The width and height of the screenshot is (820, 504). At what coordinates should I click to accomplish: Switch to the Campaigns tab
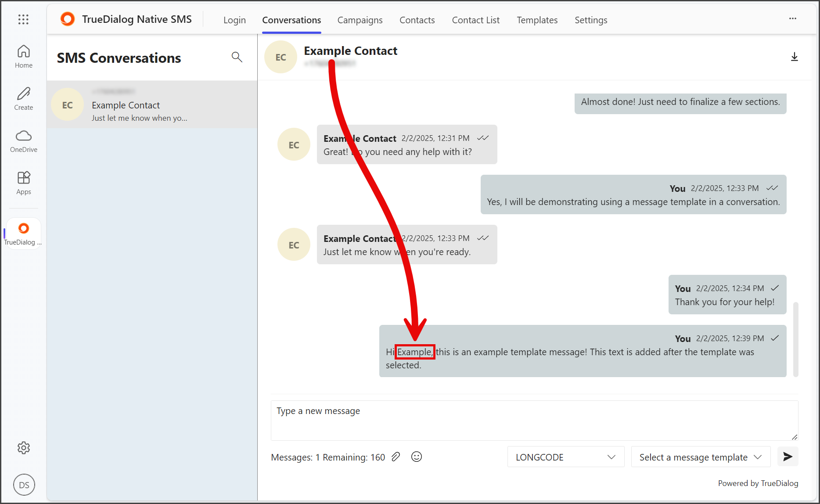[360, 20]
